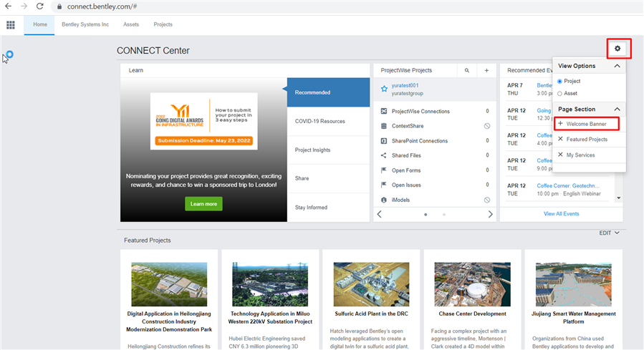Click the Open Forms flag icon
The width and height of the screenshot is (644, 350).
[384, 170]
